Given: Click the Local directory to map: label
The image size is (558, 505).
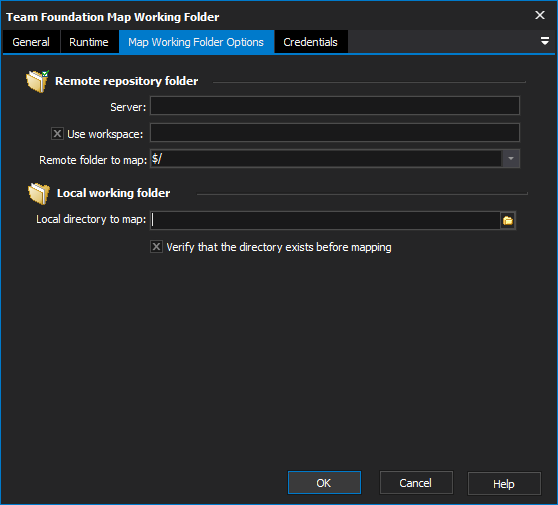Looking at the screenshot, I should point(91,219).
